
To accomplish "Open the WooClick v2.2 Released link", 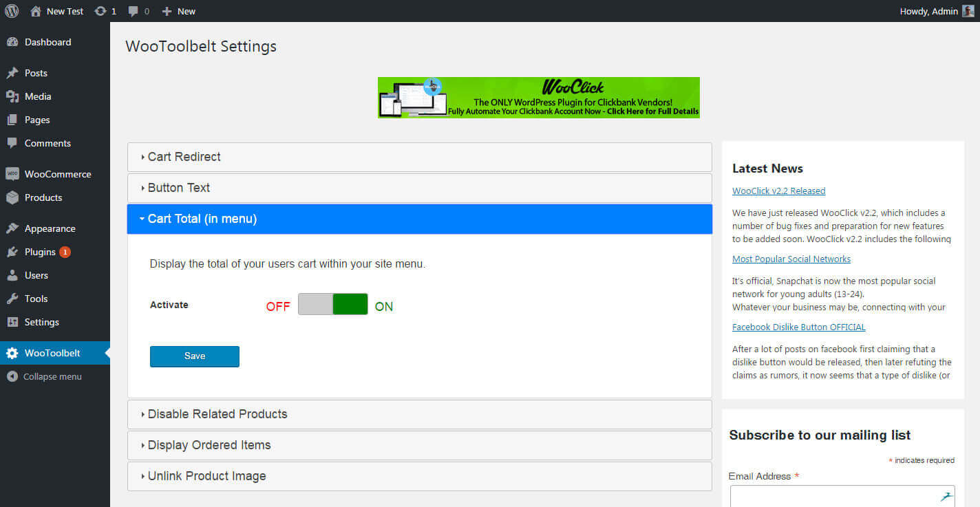I will [x=778, y=191].
